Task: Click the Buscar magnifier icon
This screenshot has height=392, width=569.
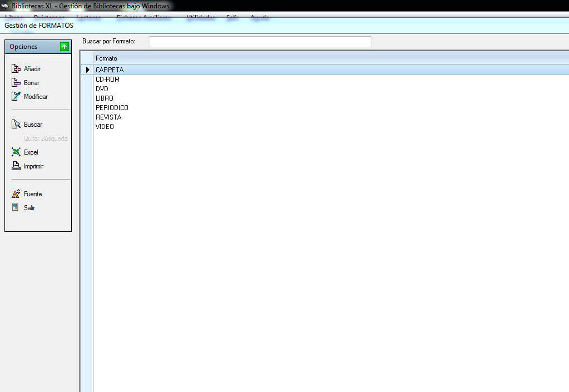Action: [x=16, y=125]
